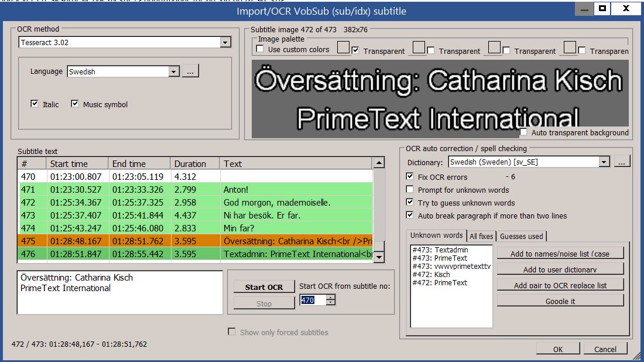Click Add pair to OCR replace list
The height and width of the screenshot is (362, 644).
click(560, 285)
